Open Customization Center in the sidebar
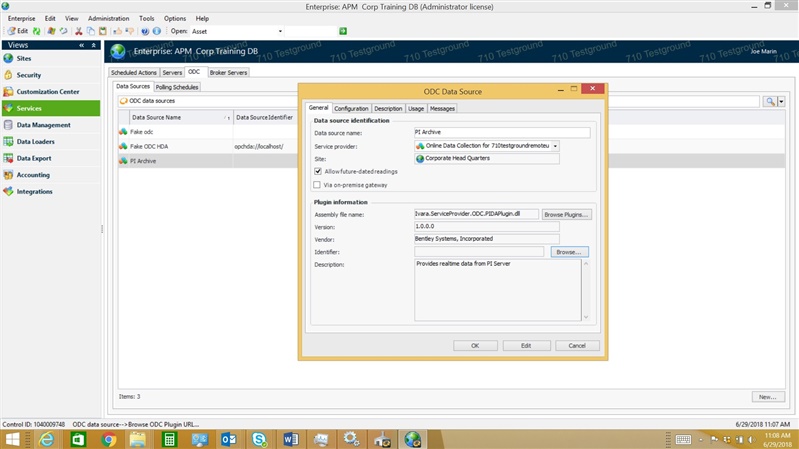Screen dimensions: 799x449 click(x=48, y=92)
